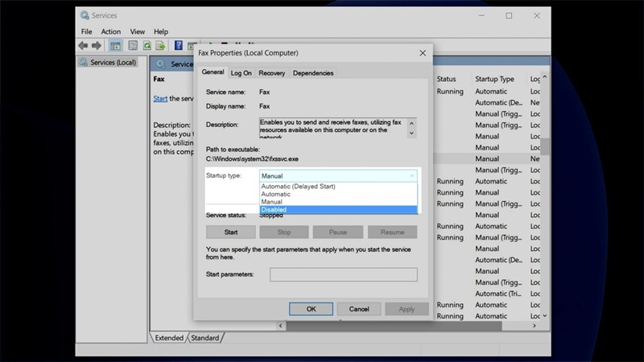Click the services list scroll-down arrow
Image resolution: width=644 pixels, height=362 pixels.
545,316
